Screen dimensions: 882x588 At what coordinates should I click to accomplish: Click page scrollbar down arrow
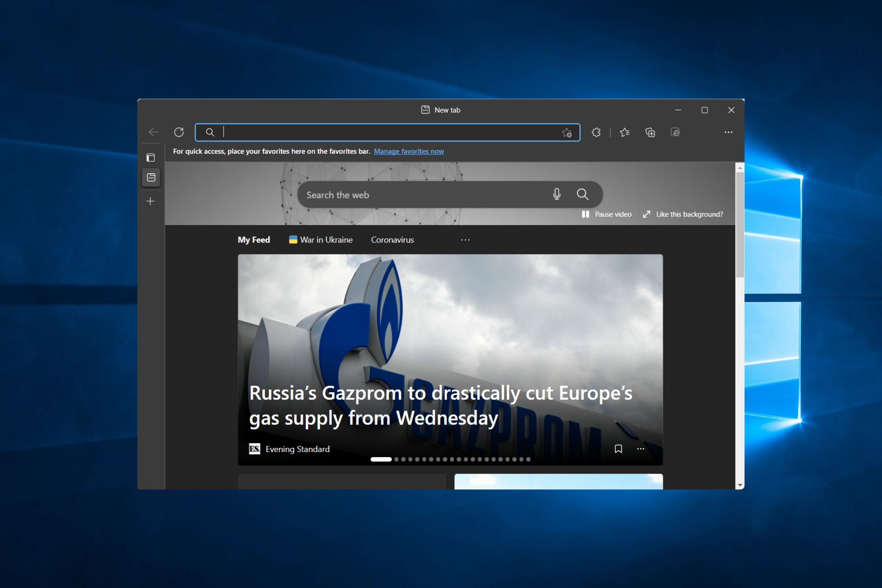pyautogui.click(x=740, y=485)
